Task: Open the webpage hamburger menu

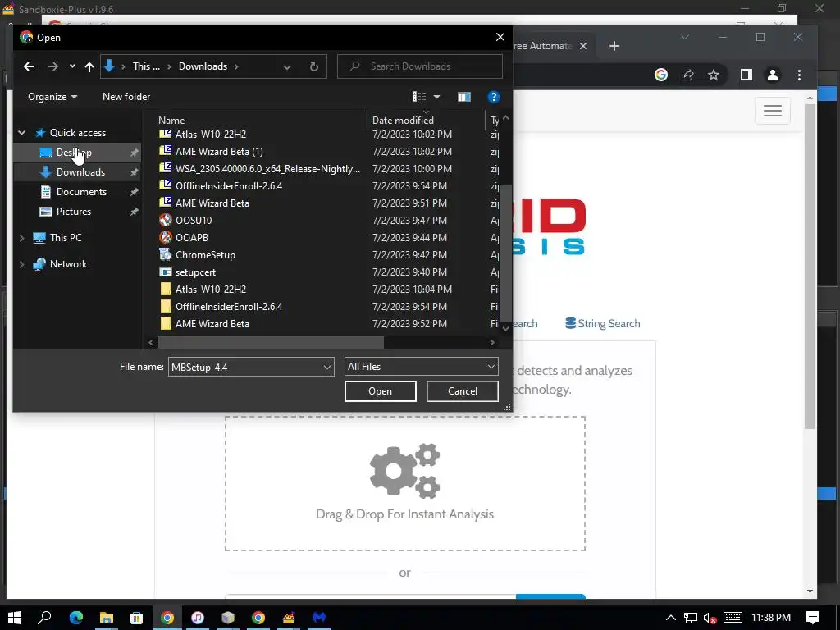Action: tap(773, 111)
